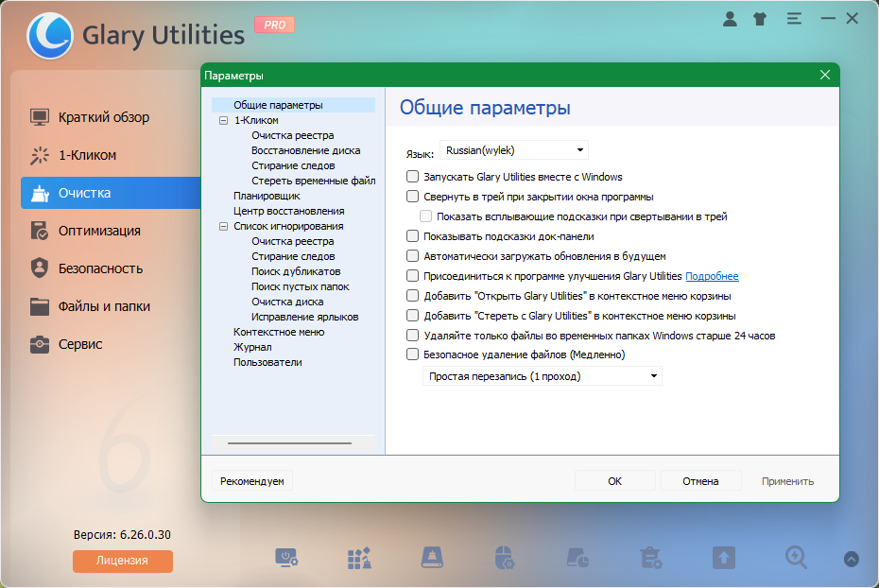The height and width of the screenshot is (588, 879).
Task: Open the skin (t-shirt) icon
Action: [760, 19]
